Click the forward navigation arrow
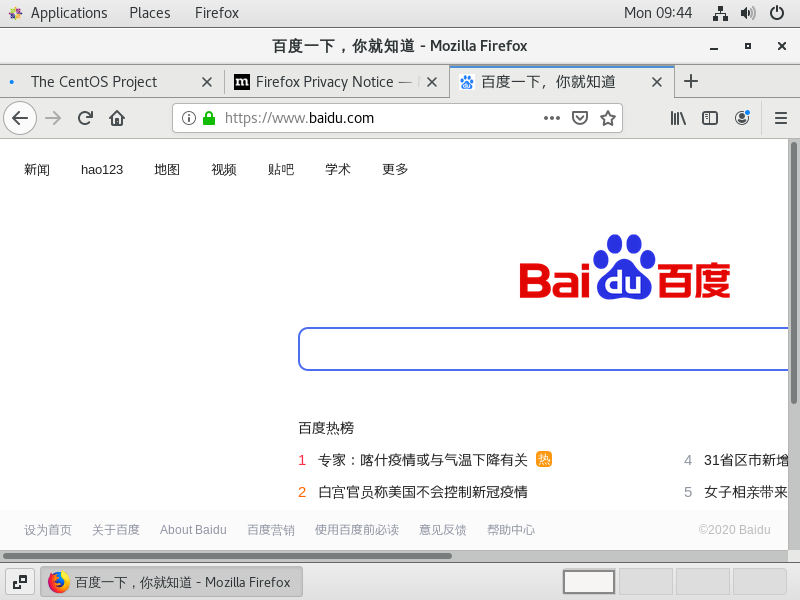The height and width of the screenshot is (600, 800). tap(53, 118)
